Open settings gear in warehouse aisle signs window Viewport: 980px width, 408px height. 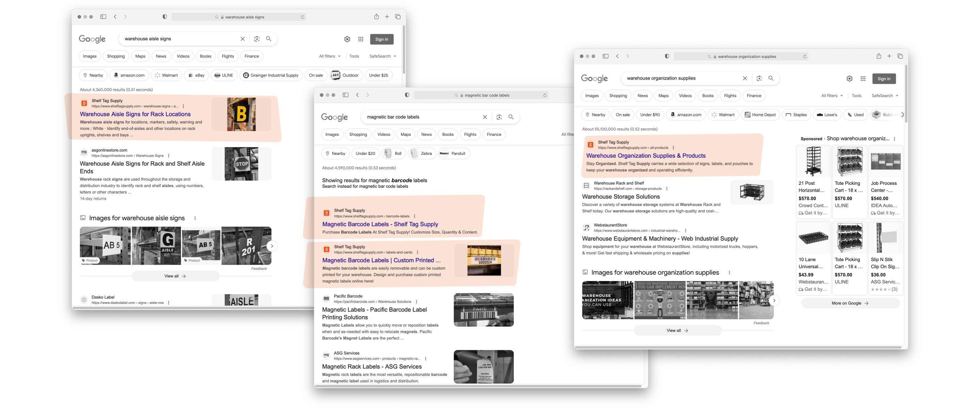tap(347, 39)
